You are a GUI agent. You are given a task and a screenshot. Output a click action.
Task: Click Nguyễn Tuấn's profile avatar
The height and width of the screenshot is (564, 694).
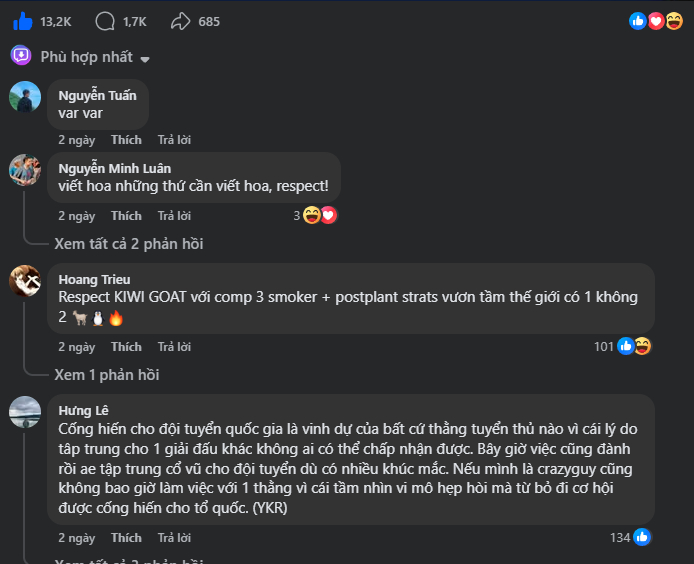25,97
